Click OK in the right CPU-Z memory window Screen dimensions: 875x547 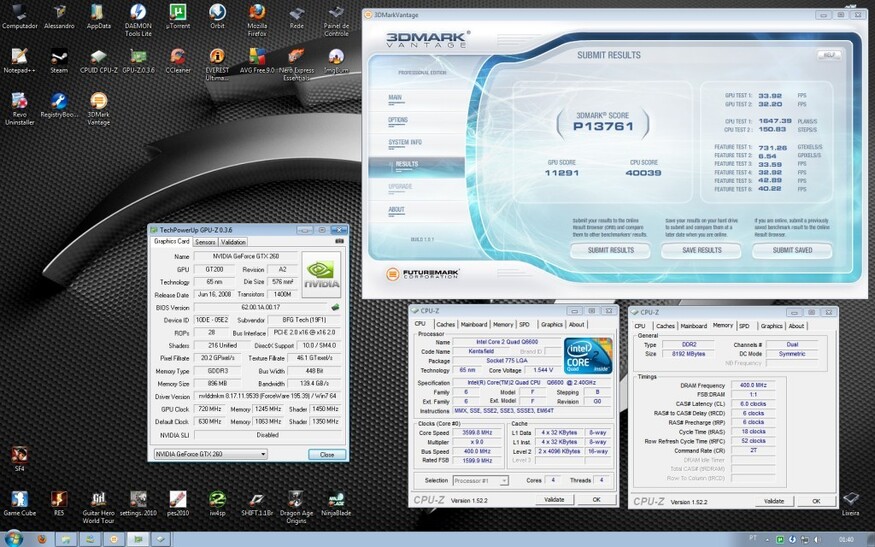(816, 501)
